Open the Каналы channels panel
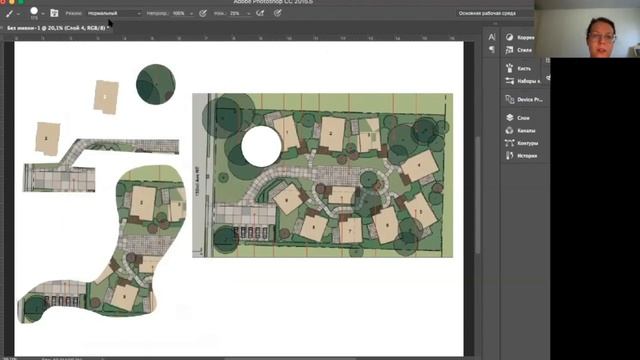The width and height of the screenshot is (640, 360). point(520,130)
